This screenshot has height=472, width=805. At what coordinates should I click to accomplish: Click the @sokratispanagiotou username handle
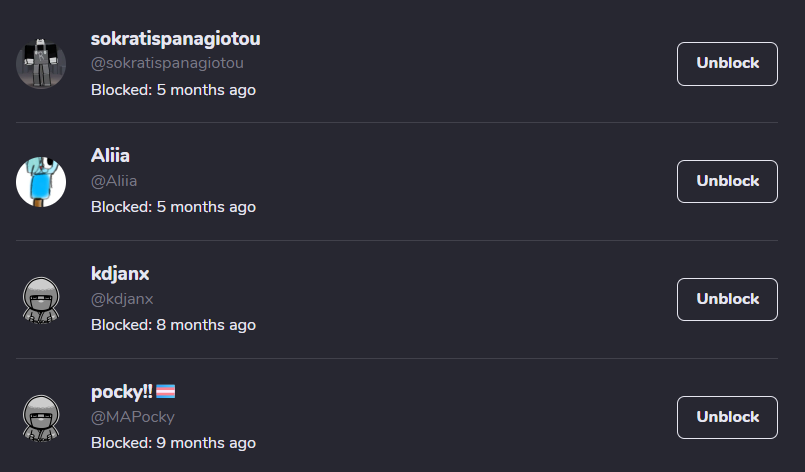167,63
